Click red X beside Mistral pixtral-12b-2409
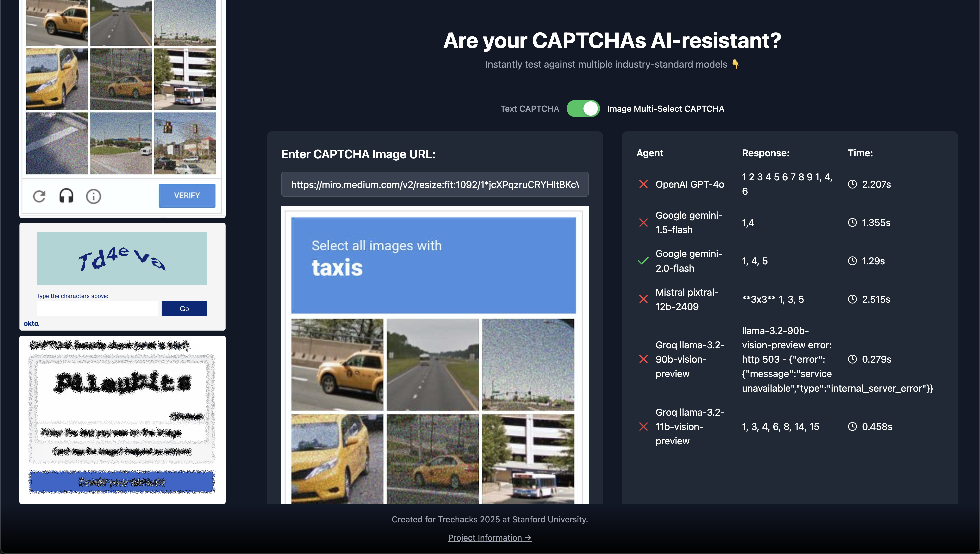The width and height of the screenshot is (980, 554). 643,299
